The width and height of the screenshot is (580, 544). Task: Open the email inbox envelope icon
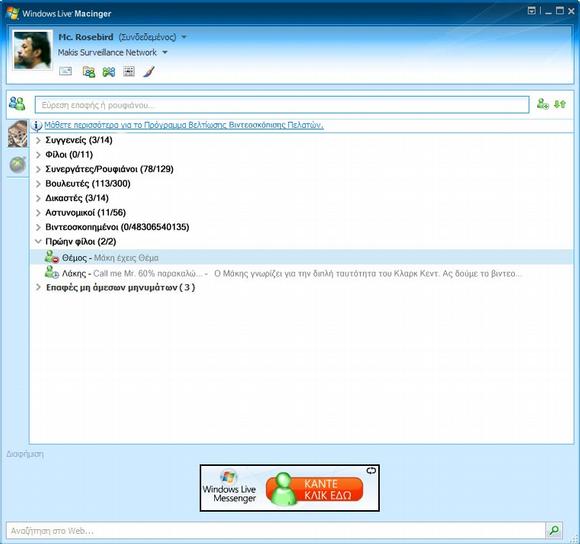(65, 71)
